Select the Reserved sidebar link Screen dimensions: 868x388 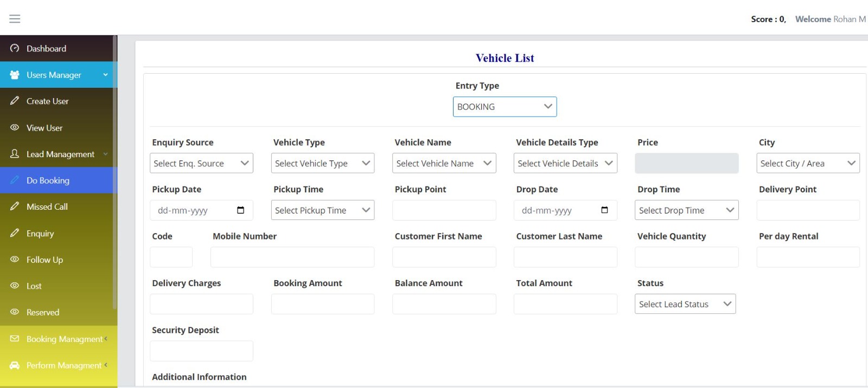tap(43, 312)
